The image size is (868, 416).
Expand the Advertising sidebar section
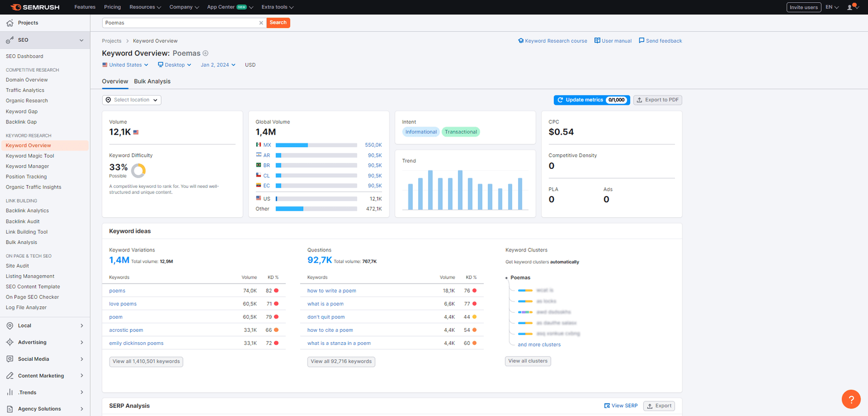coord(82,342)
